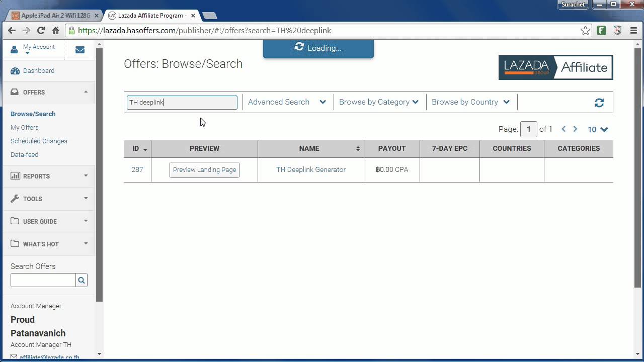Open Browse by Country dropdown
The image size is (644, 362).
[x=471, y=102]
